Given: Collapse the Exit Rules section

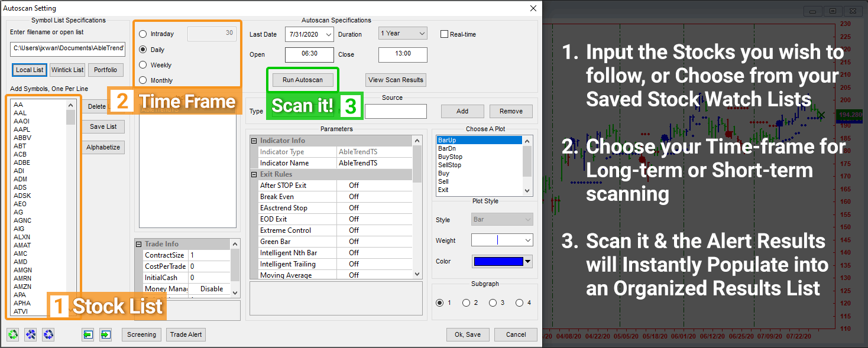Looking at the screenshot, I should (x=254, y=174).
